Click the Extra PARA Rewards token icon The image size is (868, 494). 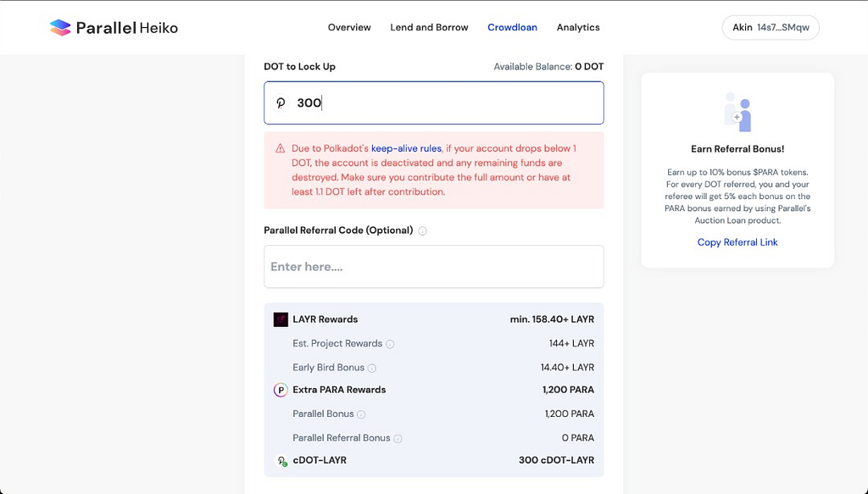[281, 390]
